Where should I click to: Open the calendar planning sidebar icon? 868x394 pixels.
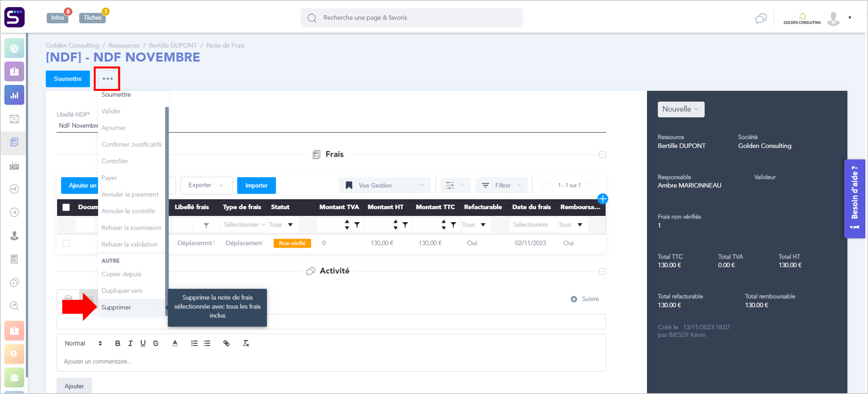(14, 119)
